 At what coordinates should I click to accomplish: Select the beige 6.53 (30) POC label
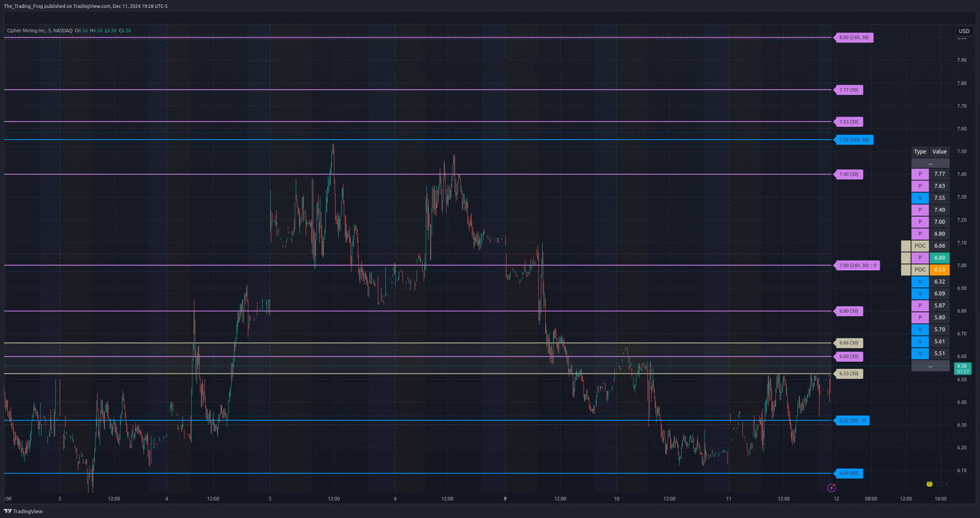pos(849,373)
